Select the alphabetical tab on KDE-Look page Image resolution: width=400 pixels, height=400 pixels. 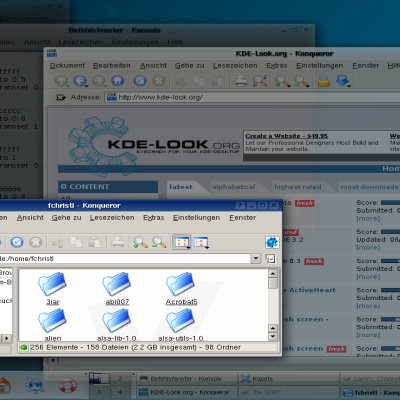coord(234,187)
